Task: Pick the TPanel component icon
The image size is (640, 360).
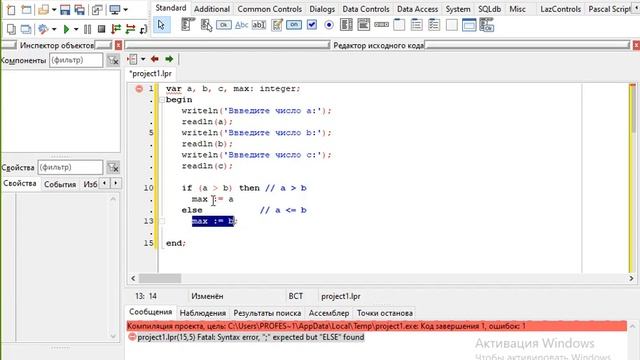Action: pyautogui.click(x=451, y=25)
